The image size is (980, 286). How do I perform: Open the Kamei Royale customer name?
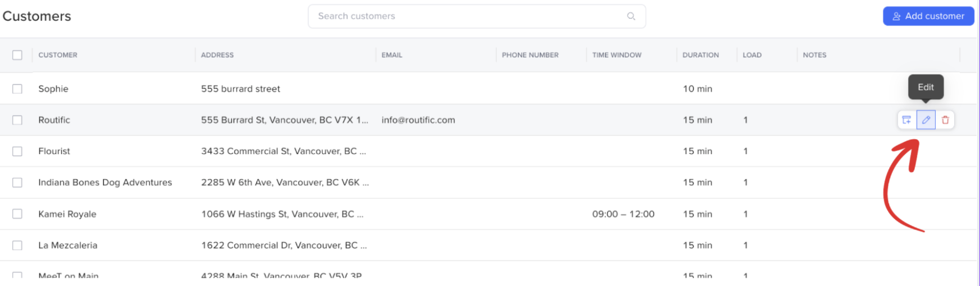67,214
